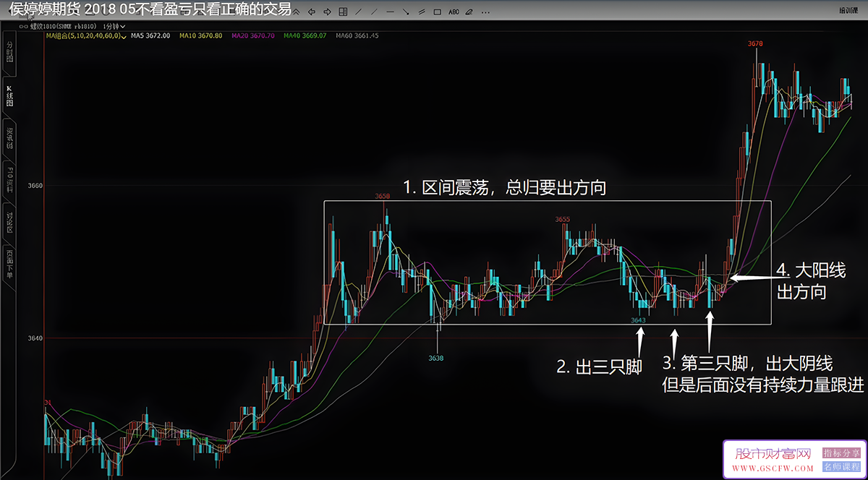Open the 1分钟 timeframe dropdown

[x=114, y=27]
